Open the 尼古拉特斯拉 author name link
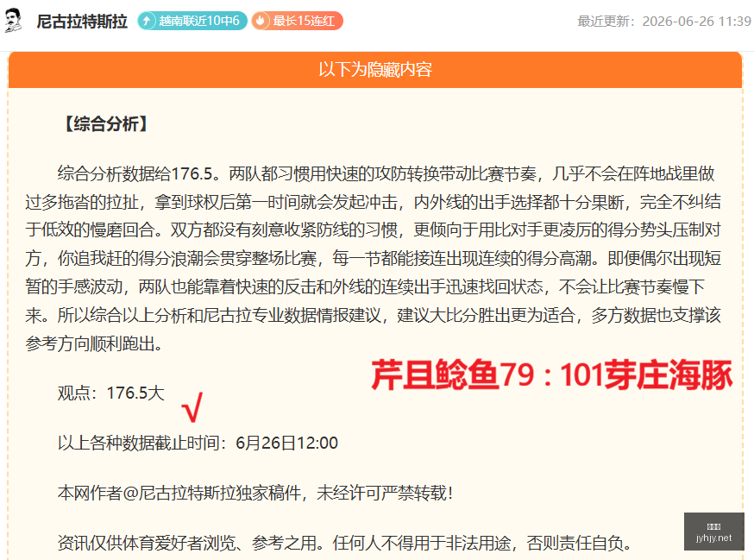 coord(82,22)
